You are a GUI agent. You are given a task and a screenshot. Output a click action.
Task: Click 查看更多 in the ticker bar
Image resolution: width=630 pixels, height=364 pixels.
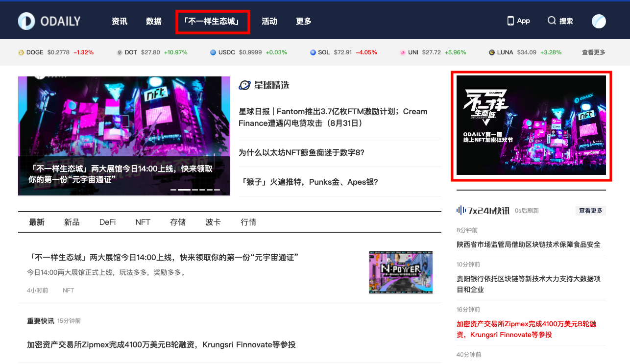pos(594,52)
